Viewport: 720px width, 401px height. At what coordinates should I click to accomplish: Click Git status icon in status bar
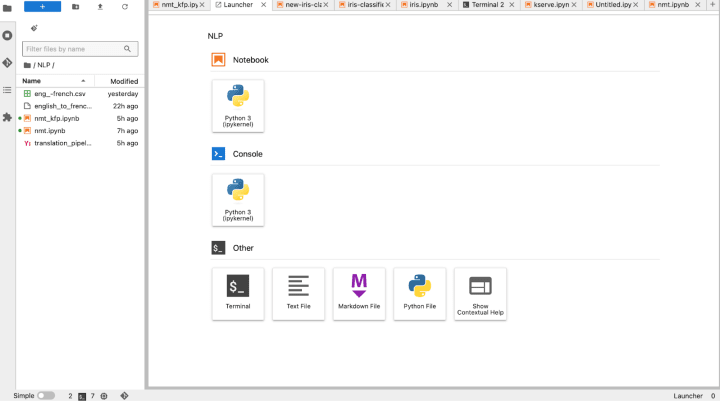[124, 395]
